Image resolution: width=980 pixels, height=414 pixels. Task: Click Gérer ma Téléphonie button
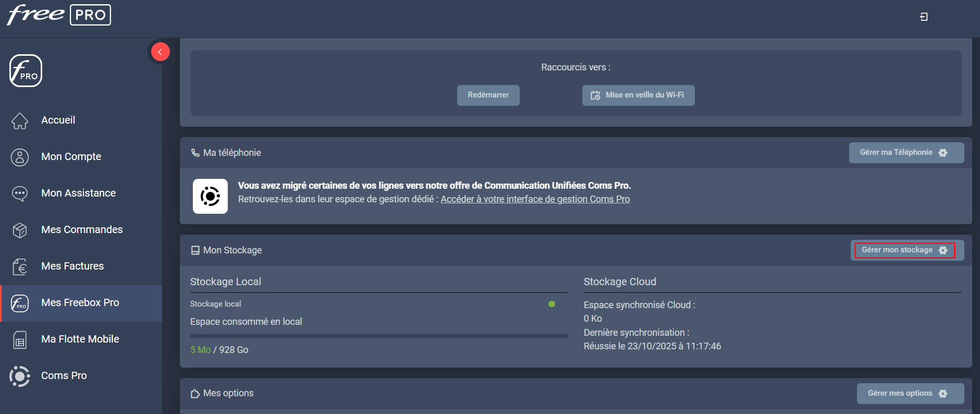[x=906, y=153]
